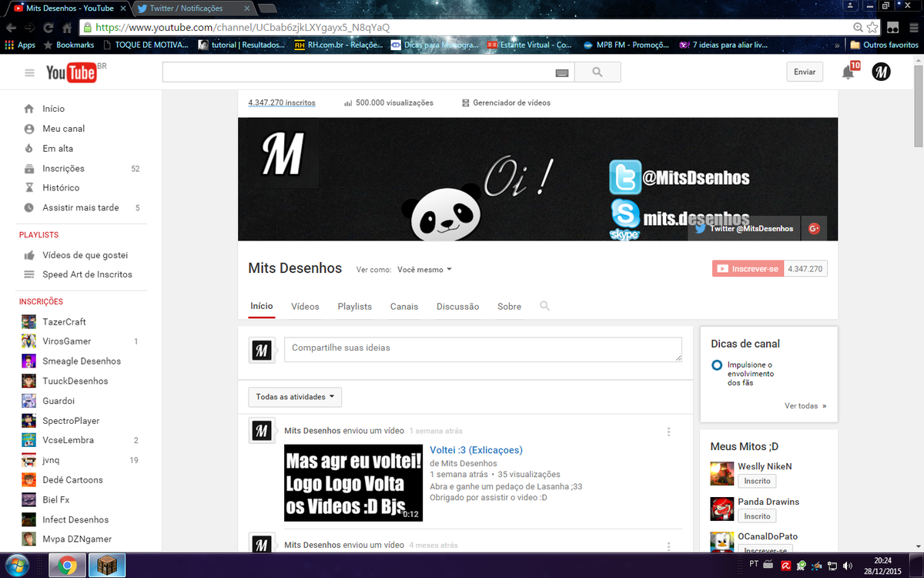The height and width of the screenshot is (578, 924).
Task: Open the account avatar menu
Action: [x=881, y=72]
